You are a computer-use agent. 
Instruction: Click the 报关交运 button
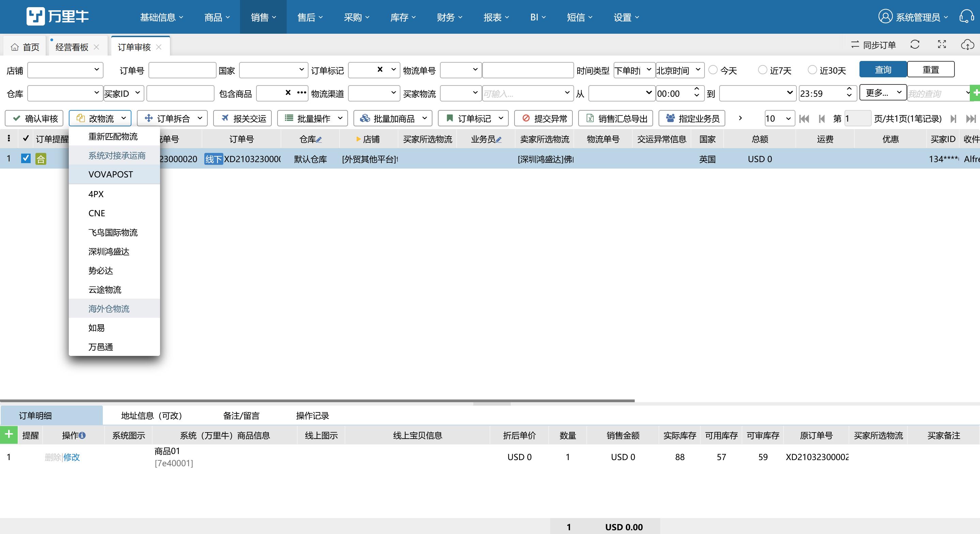[243, 119]
